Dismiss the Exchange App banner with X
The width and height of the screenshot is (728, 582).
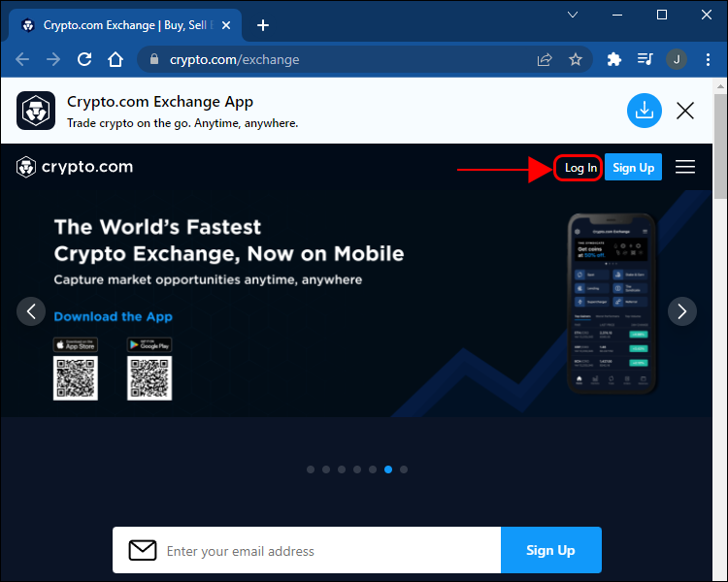point(685,111)
